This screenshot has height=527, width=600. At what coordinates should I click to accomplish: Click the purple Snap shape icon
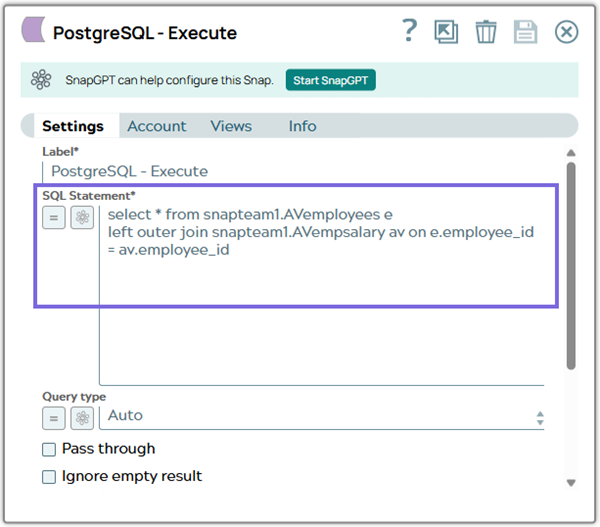pos(34,29)
